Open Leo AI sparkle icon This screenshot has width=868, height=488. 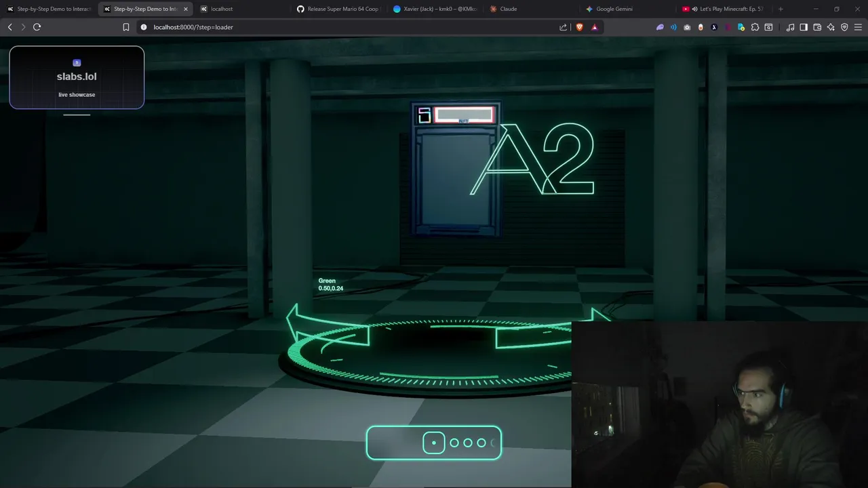[831, 27]
